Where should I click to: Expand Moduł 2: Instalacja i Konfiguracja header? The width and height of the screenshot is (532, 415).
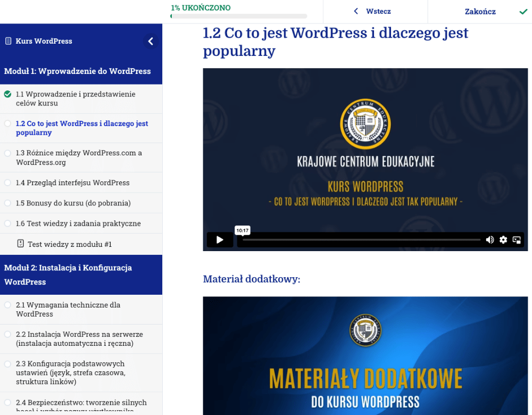81,275
